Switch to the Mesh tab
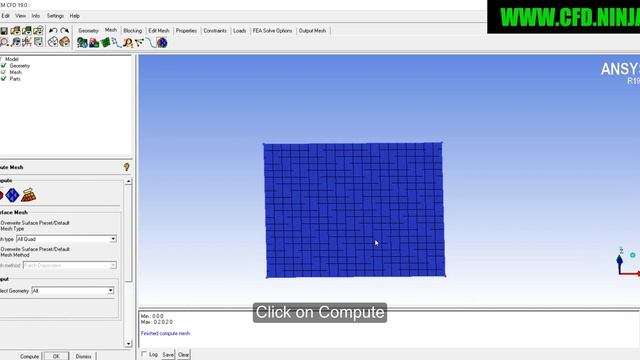Screen dimensions: 640x360 pos(111,30)
